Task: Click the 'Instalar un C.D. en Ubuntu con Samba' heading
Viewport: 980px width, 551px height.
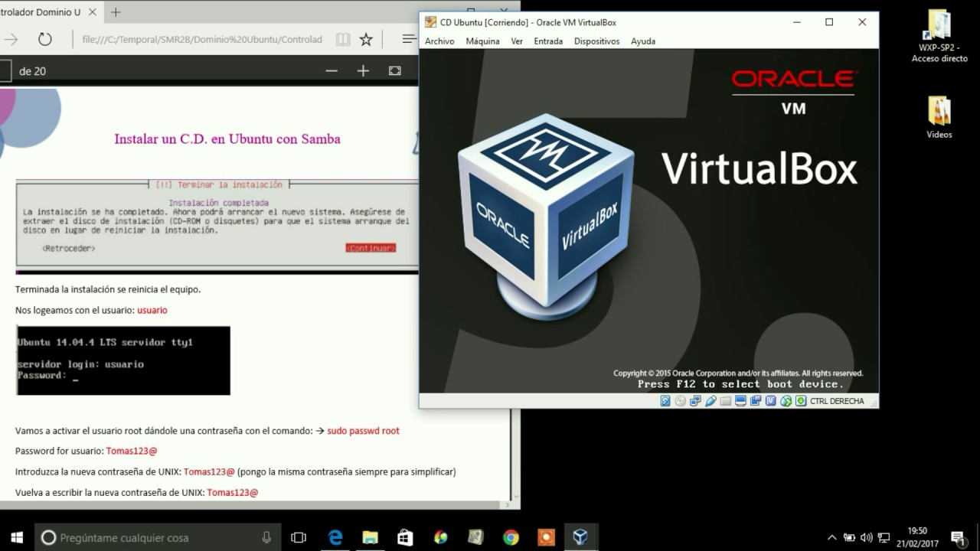Action: 227,139
